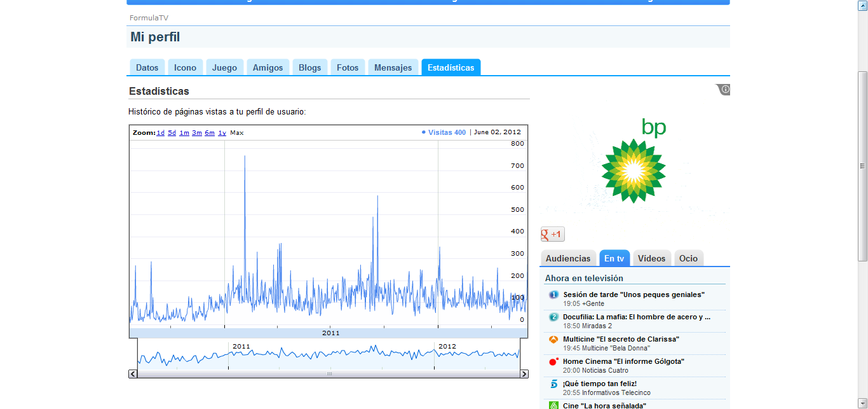Zoom chart to 5d range
This screenshot has height=409, width=868.
click(172, 133)
